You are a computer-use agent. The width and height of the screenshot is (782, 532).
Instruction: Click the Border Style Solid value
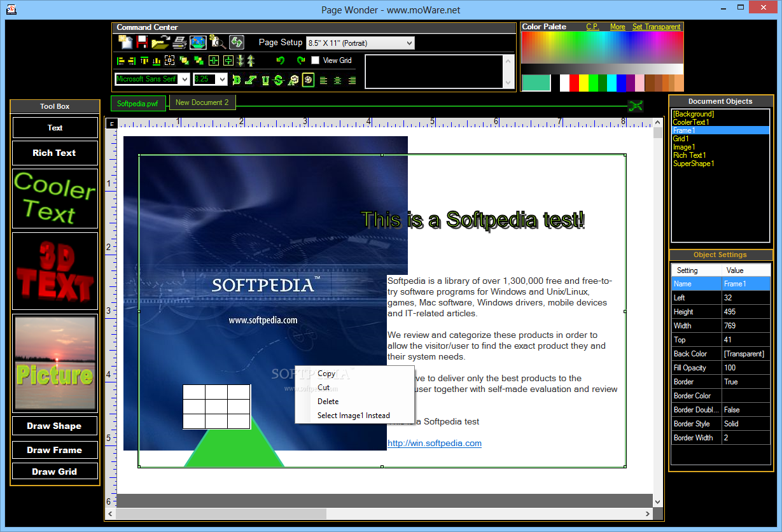[746, 424]
